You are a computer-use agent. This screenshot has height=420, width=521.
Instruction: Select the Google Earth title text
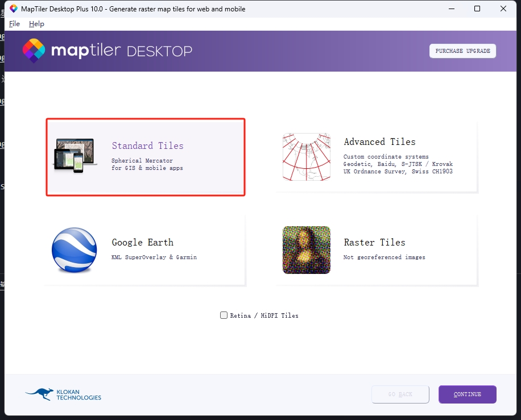[143, 242]
